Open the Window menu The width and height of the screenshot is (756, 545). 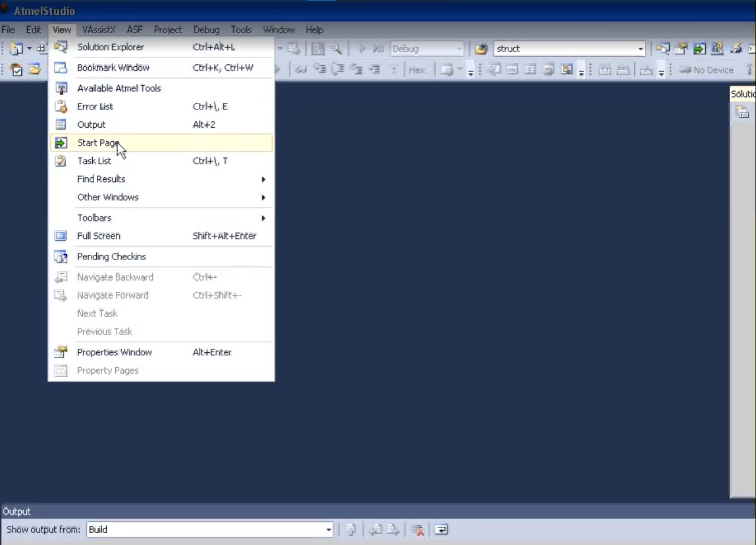(279, 30)
